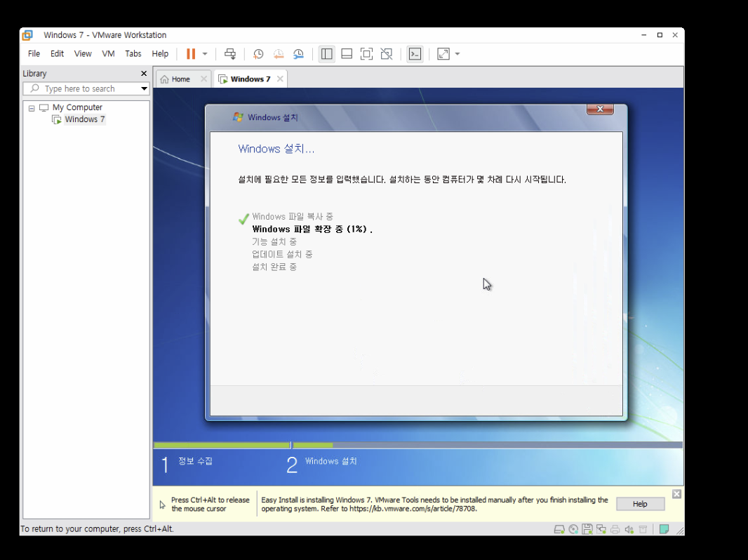Click the '설치 완료 중' step text
The height and width of the screenshot is (560, 748).
click(274, 267)
